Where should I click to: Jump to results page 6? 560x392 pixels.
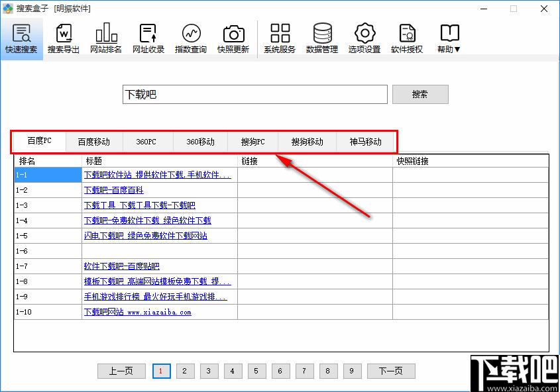click(x=281, y=371)
